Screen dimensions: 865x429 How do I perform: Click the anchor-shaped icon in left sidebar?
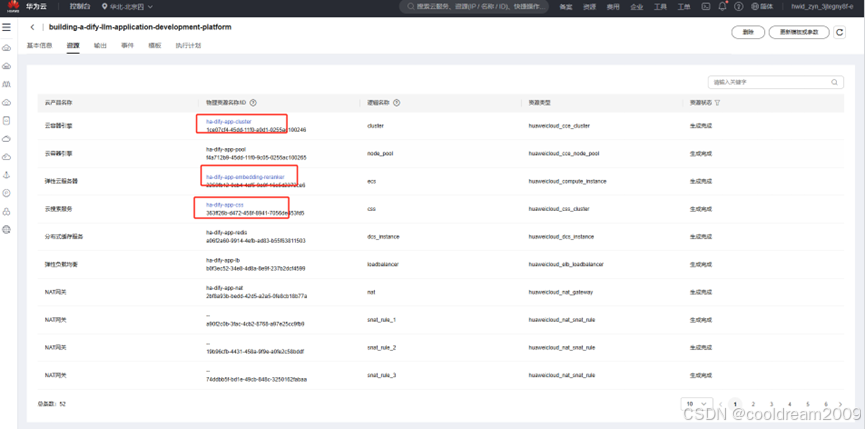[7, 175]
